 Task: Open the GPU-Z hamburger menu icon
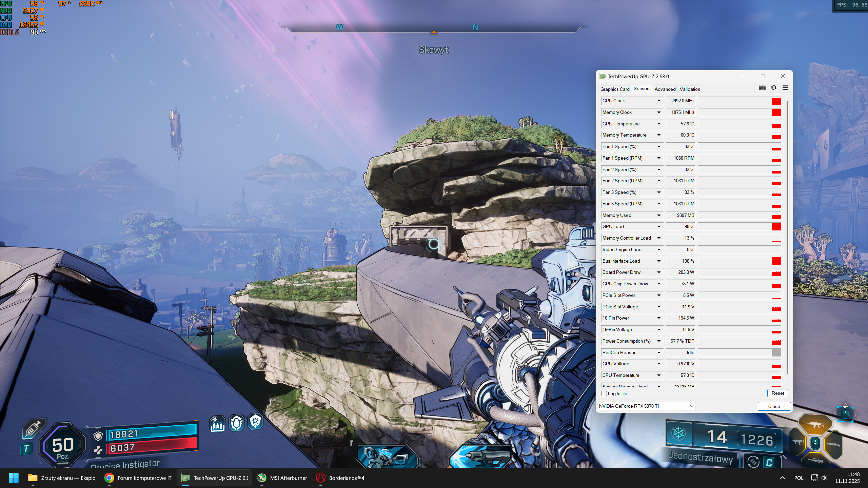(785, 88)
